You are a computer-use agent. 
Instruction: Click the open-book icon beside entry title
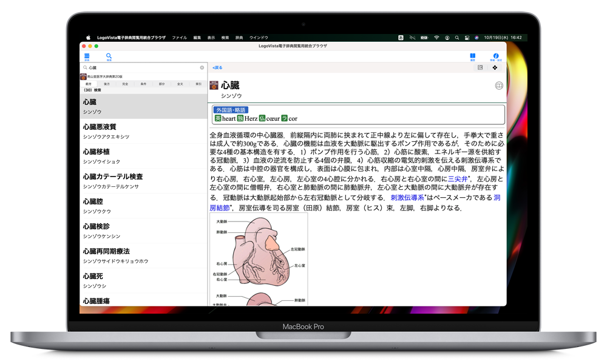(x=499, y=86)
